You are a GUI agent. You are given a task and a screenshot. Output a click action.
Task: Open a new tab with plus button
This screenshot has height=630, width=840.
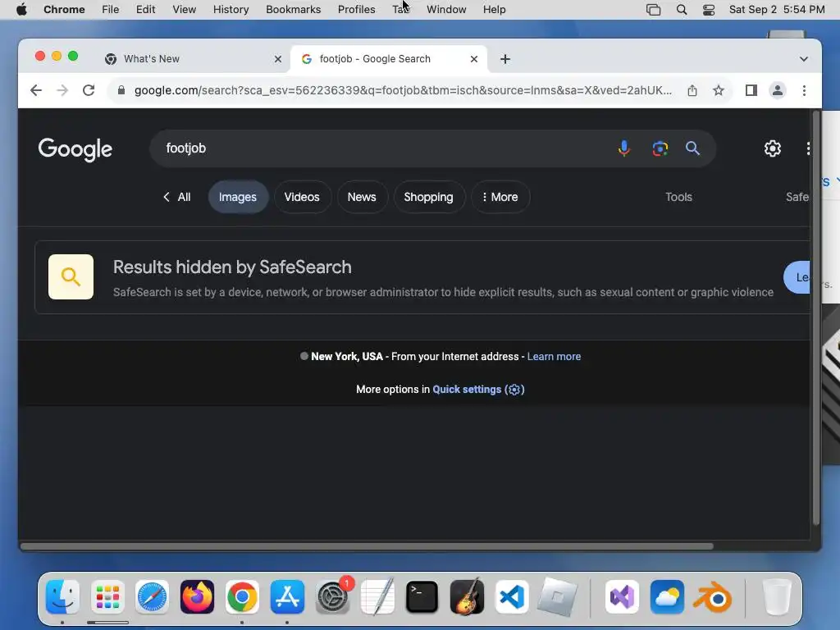(x=505, y=59)
